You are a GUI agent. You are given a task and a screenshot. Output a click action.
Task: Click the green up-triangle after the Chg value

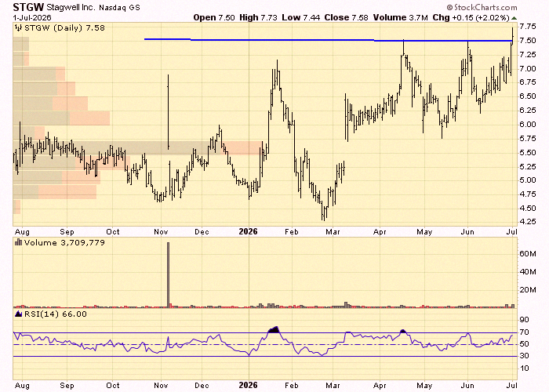514,18
